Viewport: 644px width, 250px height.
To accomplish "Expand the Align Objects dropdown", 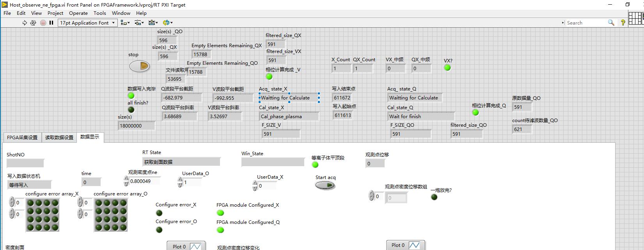I will click(125, 23).
